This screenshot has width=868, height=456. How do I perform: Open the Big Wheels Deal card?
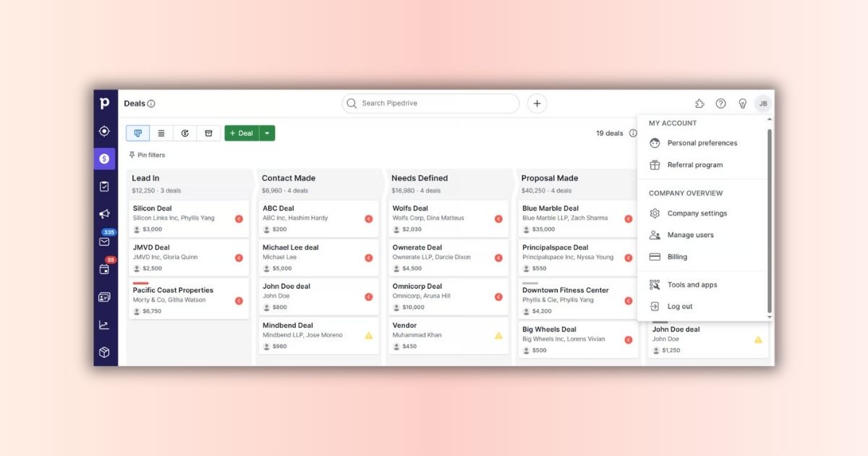click(x=579, y=339)
